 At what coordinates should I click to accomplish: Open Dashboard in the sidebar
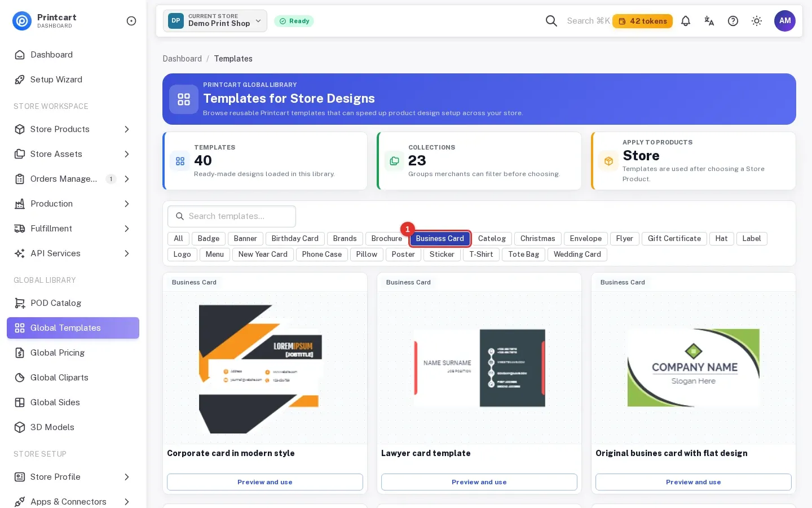pos(73,55)
